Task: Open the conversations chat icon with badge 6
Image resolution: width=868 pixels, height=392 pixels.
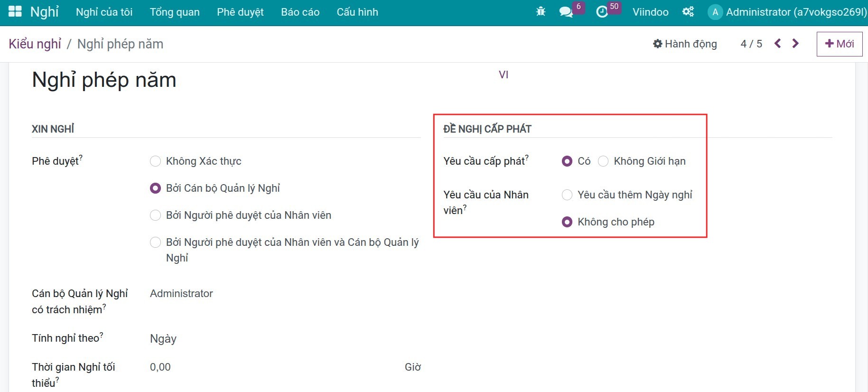Action: pyautogui.click(x=566, y=12)
